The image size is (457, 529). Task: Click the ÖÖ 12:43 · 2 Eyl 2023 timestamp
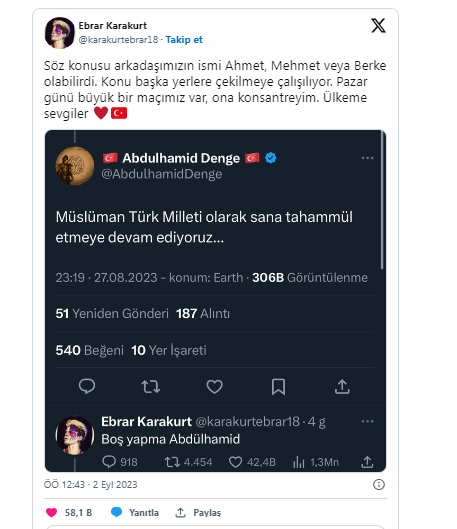[x=90, y=484]
